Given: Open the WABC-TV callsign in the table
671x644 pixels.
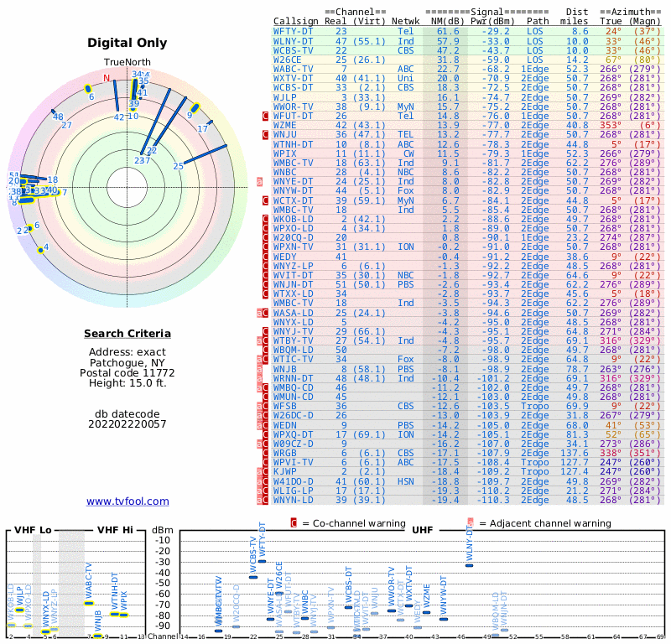Looking at the screenshot, I should pyautogui.click(x=293, y=69).
